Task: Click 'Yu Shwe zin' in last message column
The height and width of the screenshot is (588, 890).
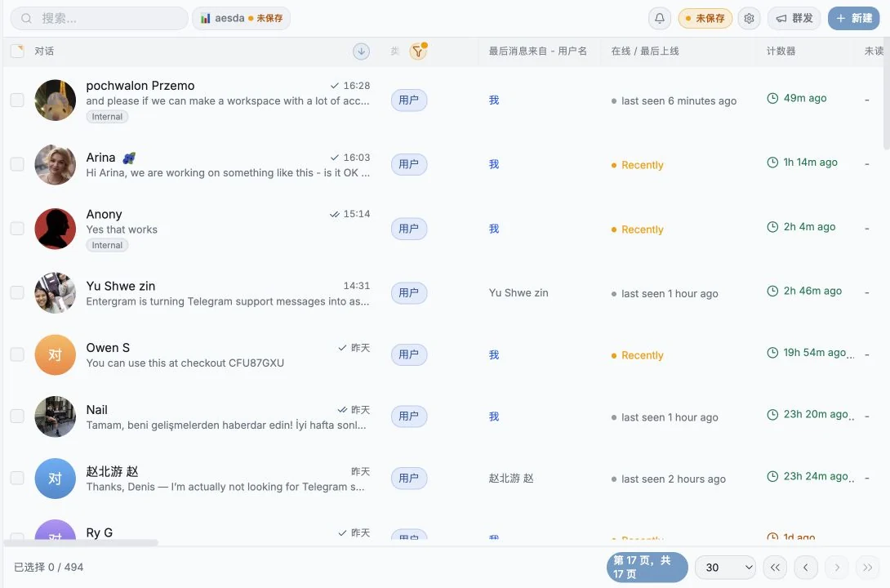Action: (x=518, y=293)
